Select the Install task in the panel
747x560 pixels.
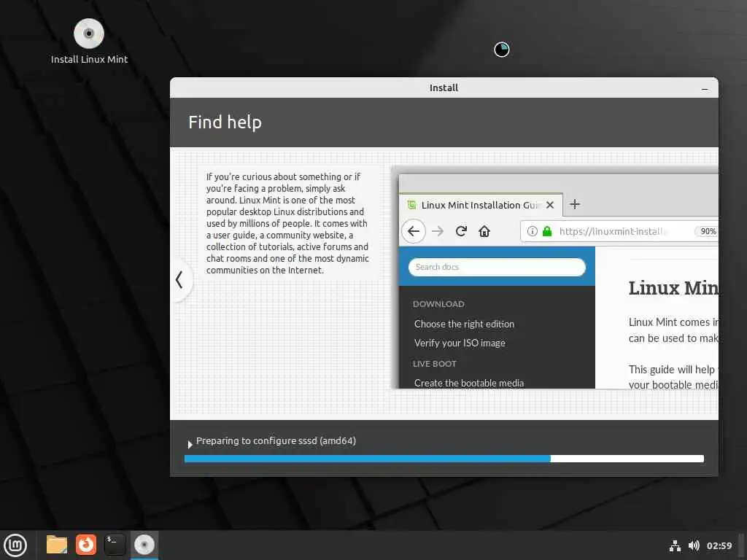tap(144, 544)
